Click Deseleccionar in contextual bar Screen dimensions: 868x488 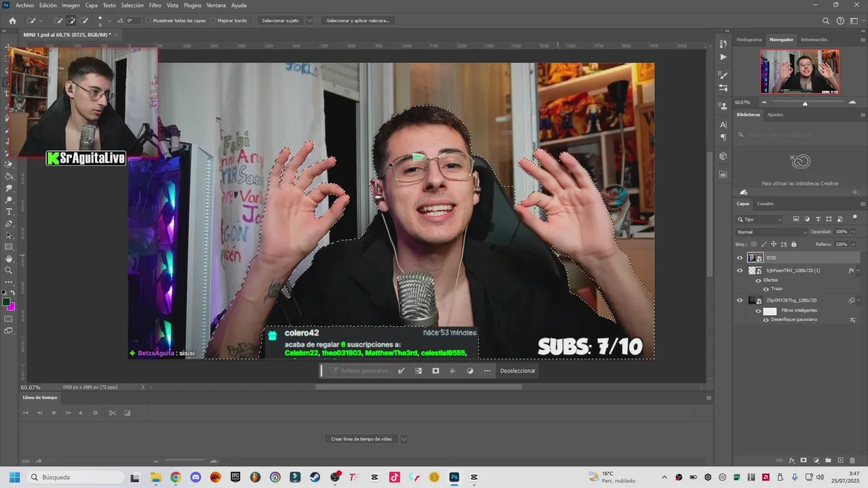coord(518,371)
